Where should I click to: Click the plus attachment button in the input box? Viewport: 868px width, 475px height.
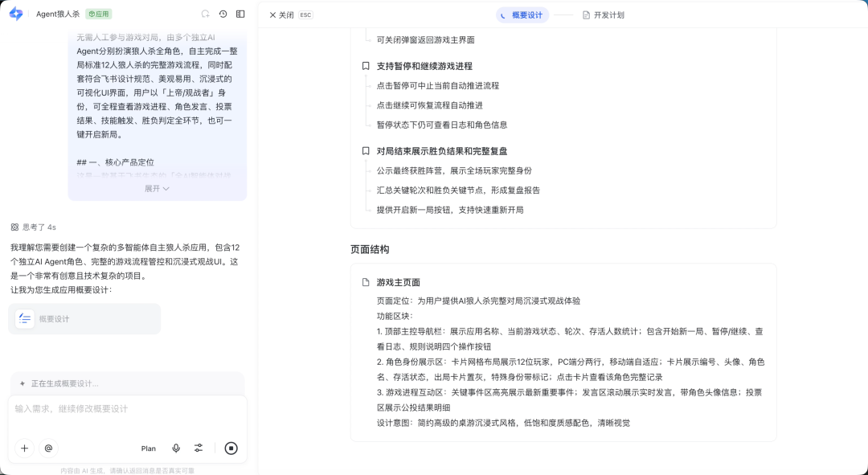(x=24, y=448)
